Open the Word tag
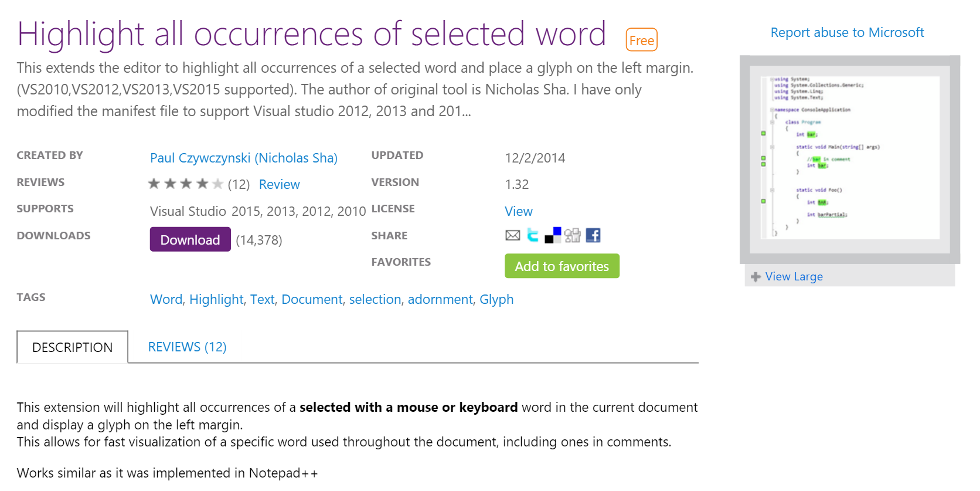Viewport: 980px width, 491px height. (166, 300)
